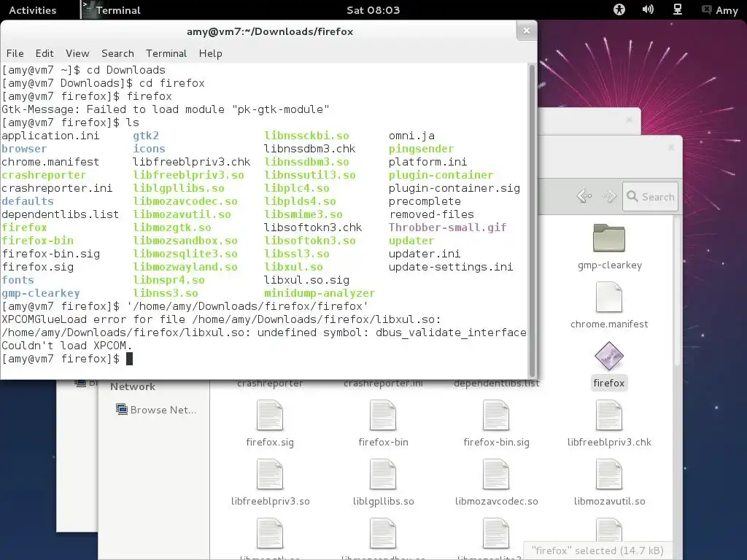The image size is (747, 560).
Task: Select the firefox executable icon
Action: click(x=609, y=356)
